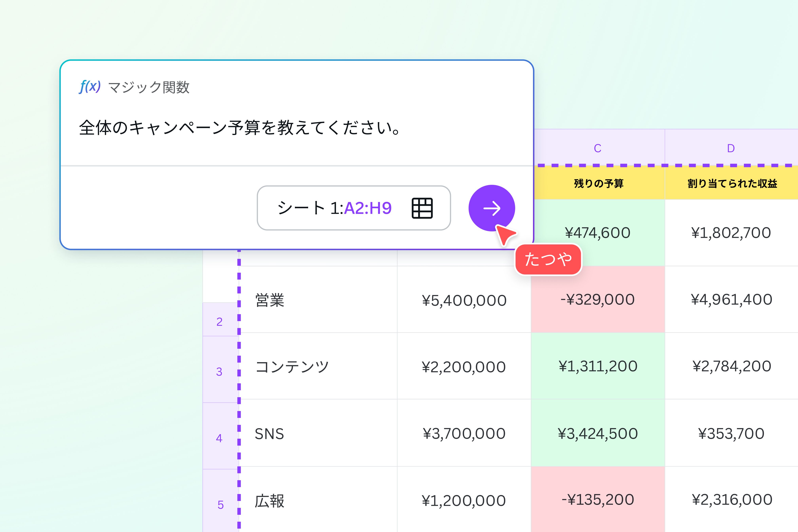Click the マジック関数 title label

149,87
